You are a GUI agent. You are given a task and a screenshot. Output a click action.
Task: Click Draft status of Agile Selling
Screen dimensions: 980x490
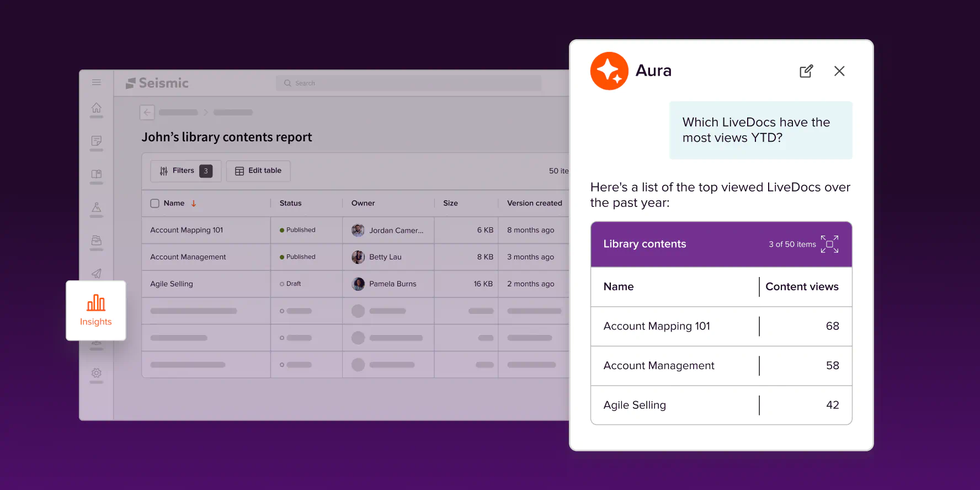tap(290, 284)
